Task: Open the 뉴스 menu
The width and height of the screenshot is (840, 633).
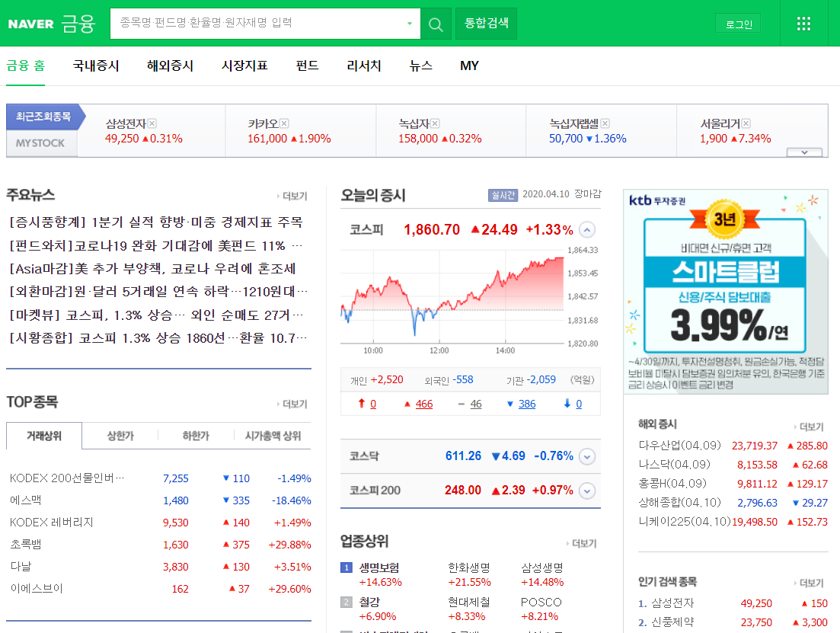Action: 420,66
